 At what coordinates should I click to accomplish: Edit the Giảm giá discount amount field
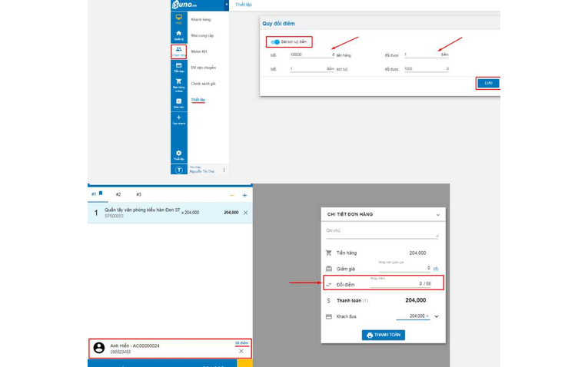(x=404, y=268)
